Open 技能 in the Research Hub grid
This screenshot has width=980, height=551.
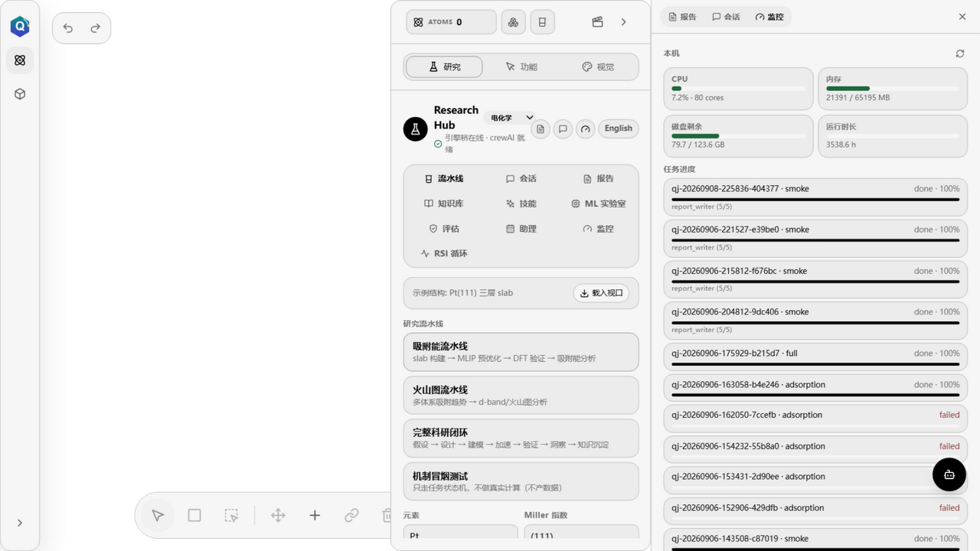(521, 204)
